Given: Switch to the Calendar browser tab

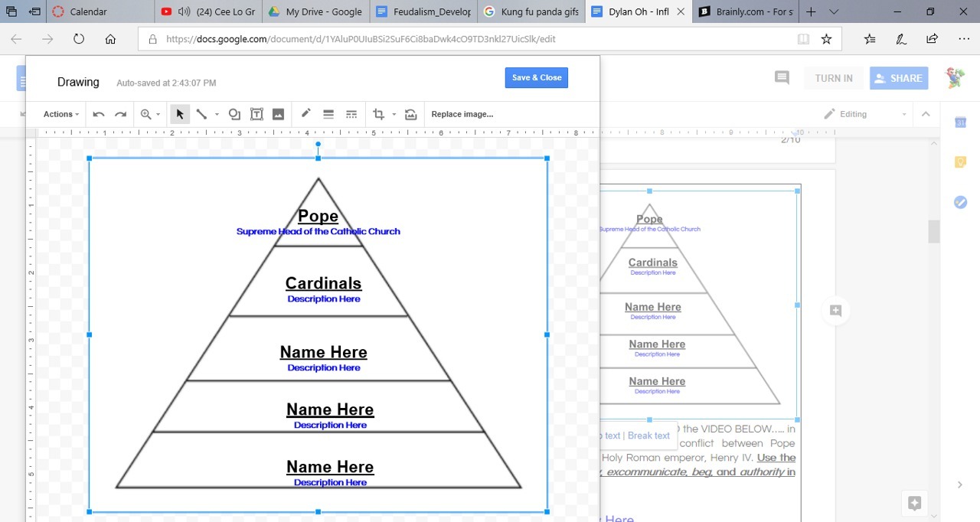Looking at the screenshot, I should (x=88, y=11).
